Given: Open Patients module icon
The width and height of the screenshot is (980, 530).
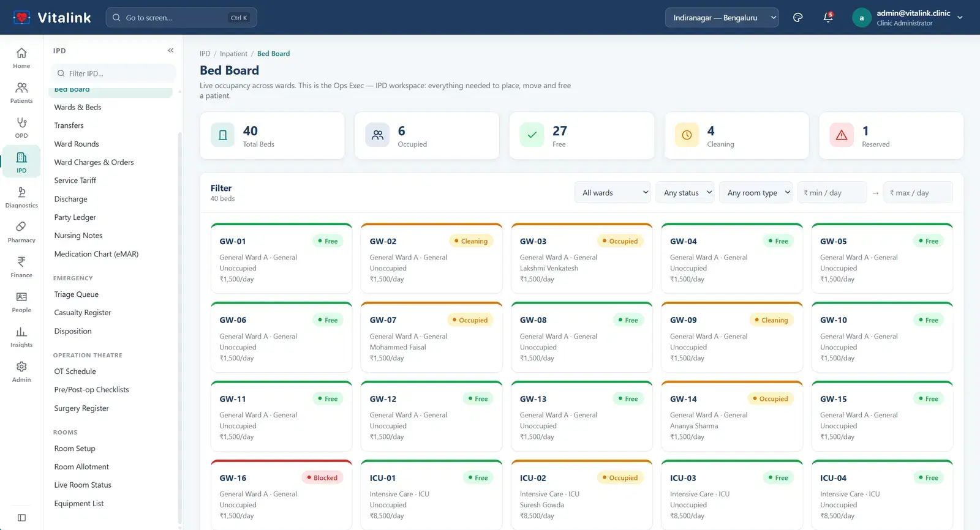Looking at the screenshot, I should coord(21,92).
